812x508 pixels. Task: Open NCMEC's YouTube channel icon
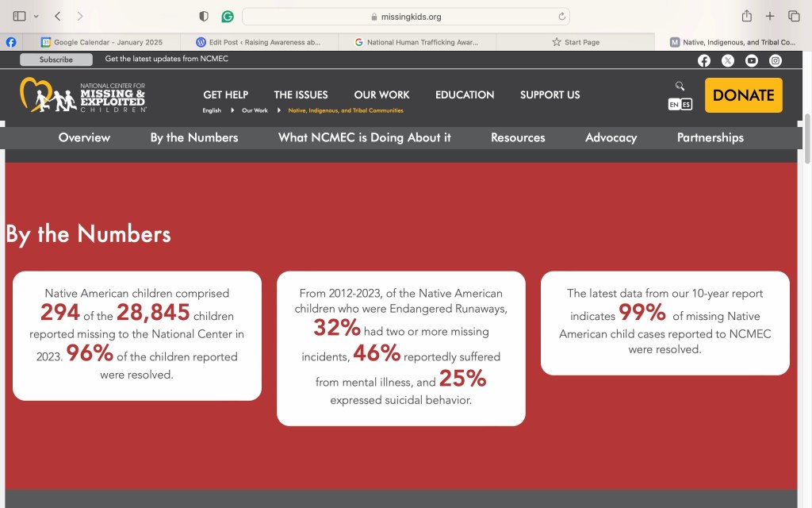pyautogui.click(x=752, y=60)
